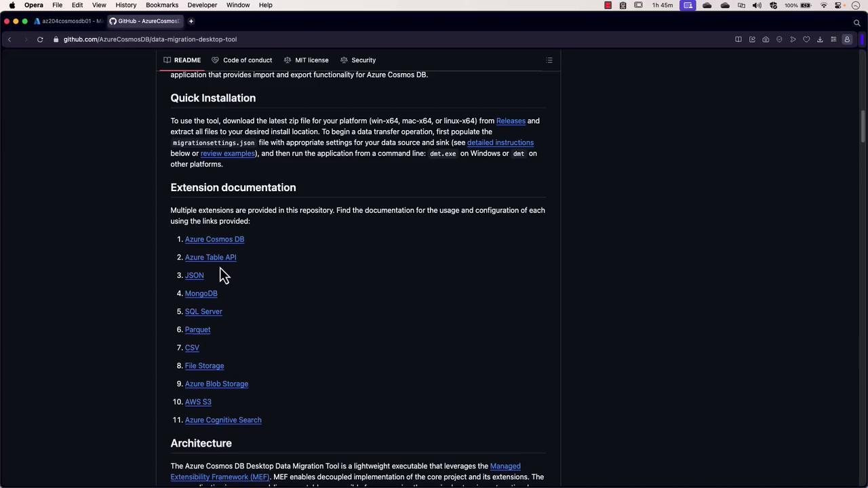Click the site security lock icon
868x488 pixels.
pyautogui.click(x=56, y=39)
